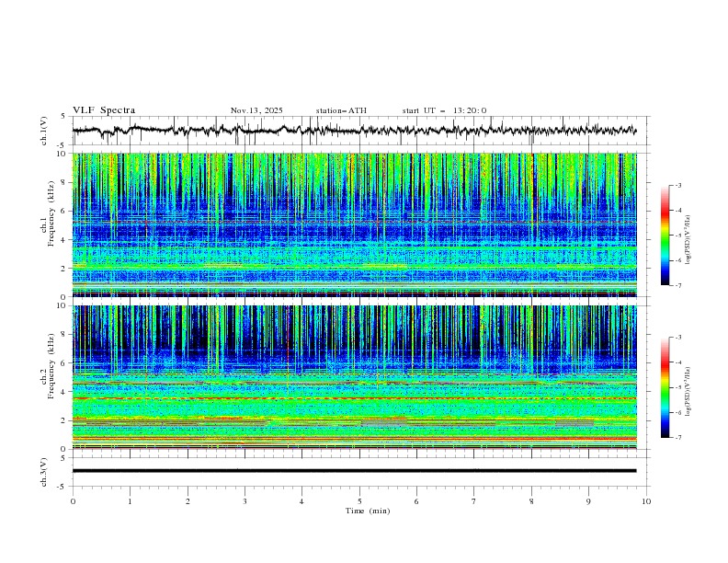The height and width of the screenshot is (563, 728).
Task: Click time axis tick label '7'
Action: 474,501
